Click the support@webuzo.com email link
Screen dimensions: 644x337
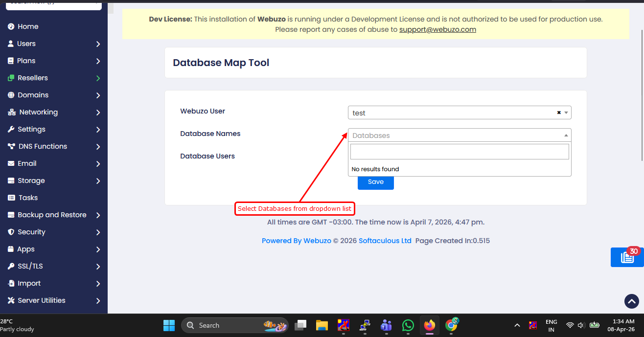click(437, 29)
